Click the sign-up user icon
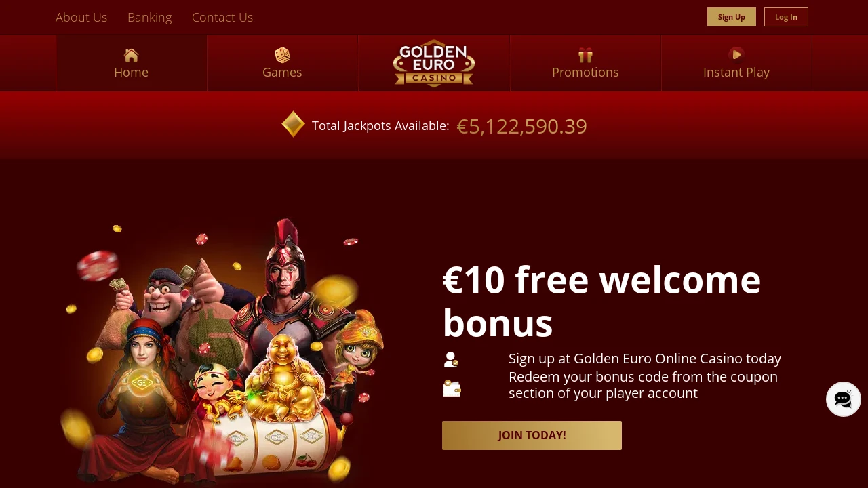Screen dimensions: 868x488 coord(451,359)
